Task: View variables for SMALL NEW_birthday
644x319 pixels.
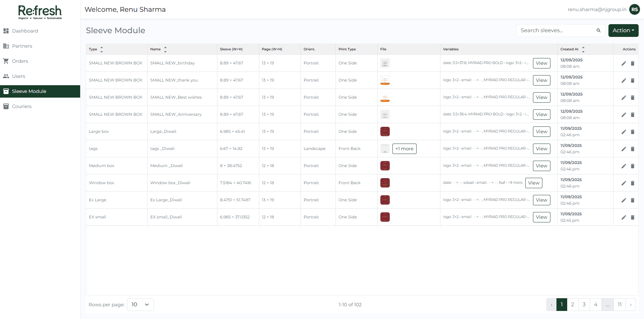Action: click(541, 63)
